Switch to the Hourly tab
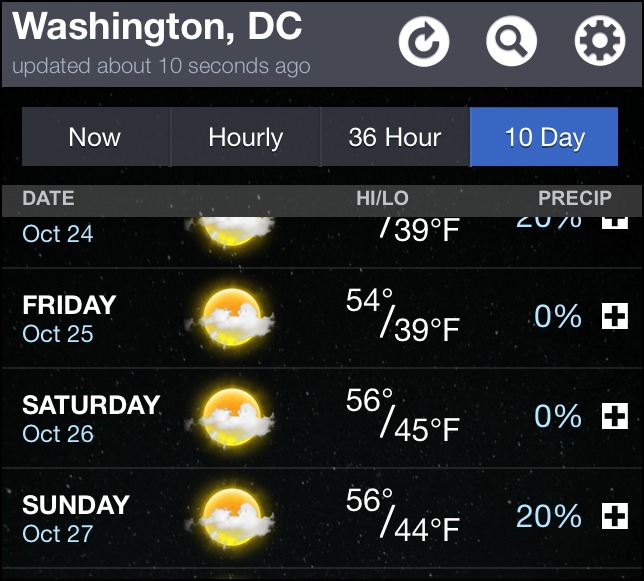 (x=245, y=137)
